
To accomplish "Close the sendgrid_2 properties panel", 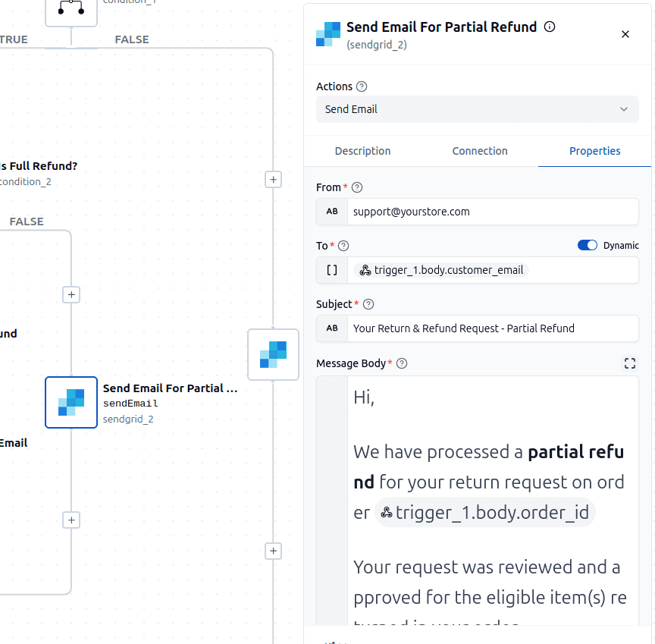I will (x=625, y=34).
